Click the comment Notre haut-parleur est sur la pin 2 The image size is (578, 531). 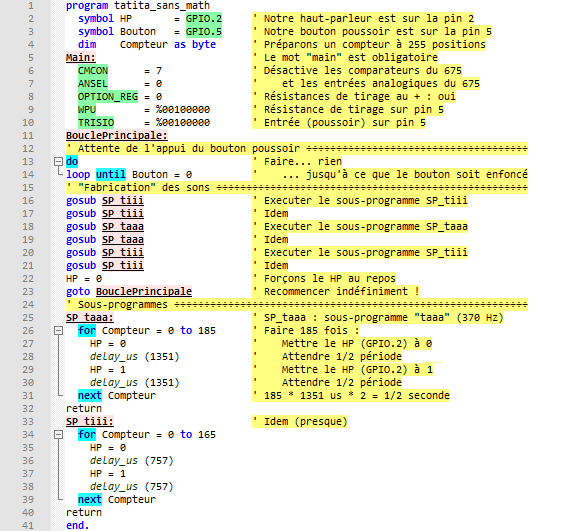coord(363,18)
